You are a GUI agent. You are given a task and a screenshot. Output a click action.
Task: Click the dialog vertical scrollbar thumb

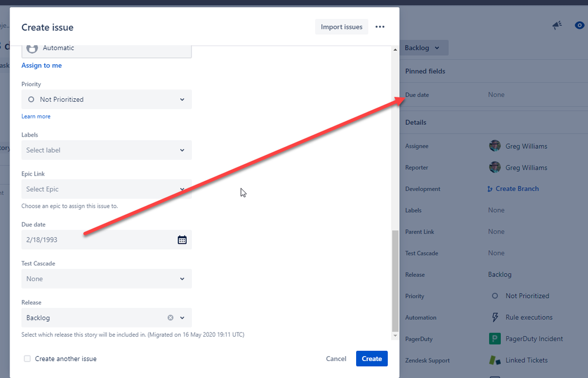(395, 281)
